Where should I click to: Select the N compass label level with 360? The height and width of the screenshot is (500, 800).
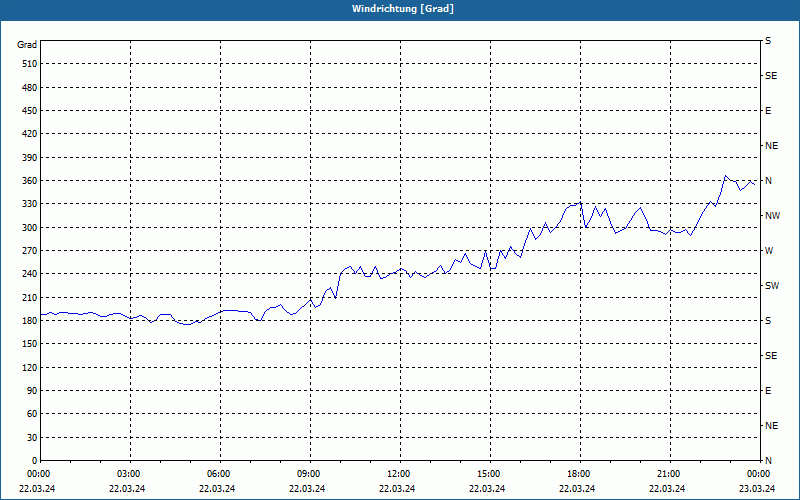768,181
